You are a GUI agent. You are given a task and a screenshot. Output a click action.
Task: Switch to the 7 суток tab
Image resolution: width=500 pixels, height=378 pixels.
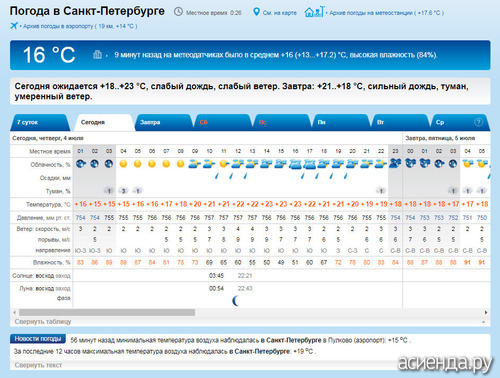coord(39,122)
